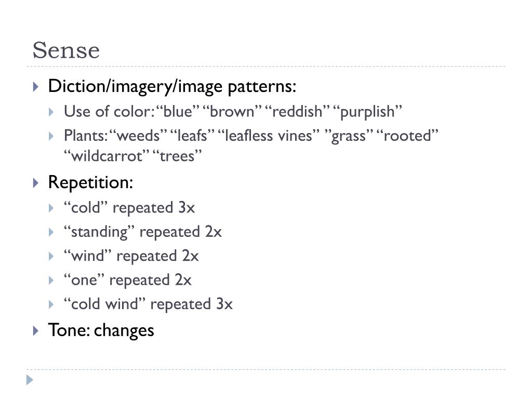Click the small arrow before "one" repeated 2x
This screenshot has width=532, height=399.
[51, 280]
